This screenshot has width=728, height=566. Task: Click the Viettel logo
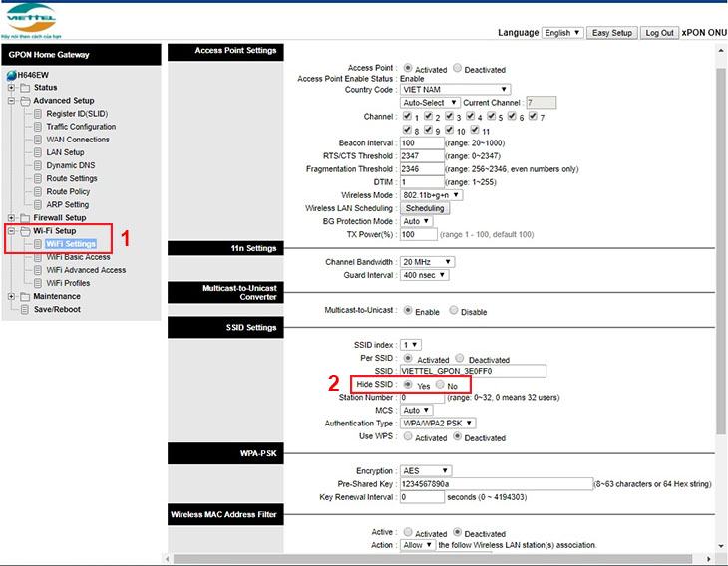[31, 20]
